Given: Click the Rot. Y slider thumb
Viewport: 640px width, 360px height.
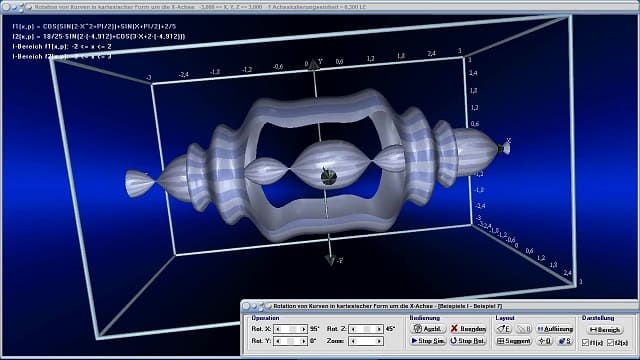Looking at the screenshot, I should 290,341.
